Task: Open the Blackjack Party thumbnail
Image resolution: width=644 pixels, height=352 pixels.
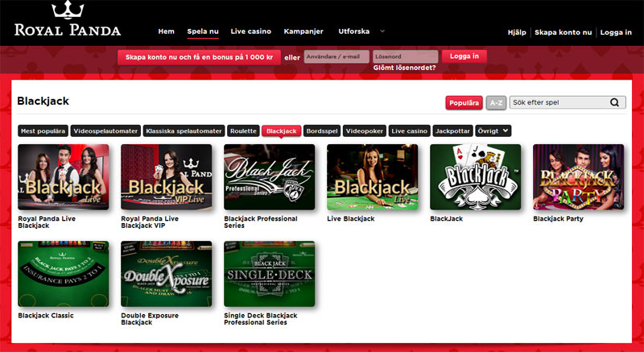Action: 579,177
